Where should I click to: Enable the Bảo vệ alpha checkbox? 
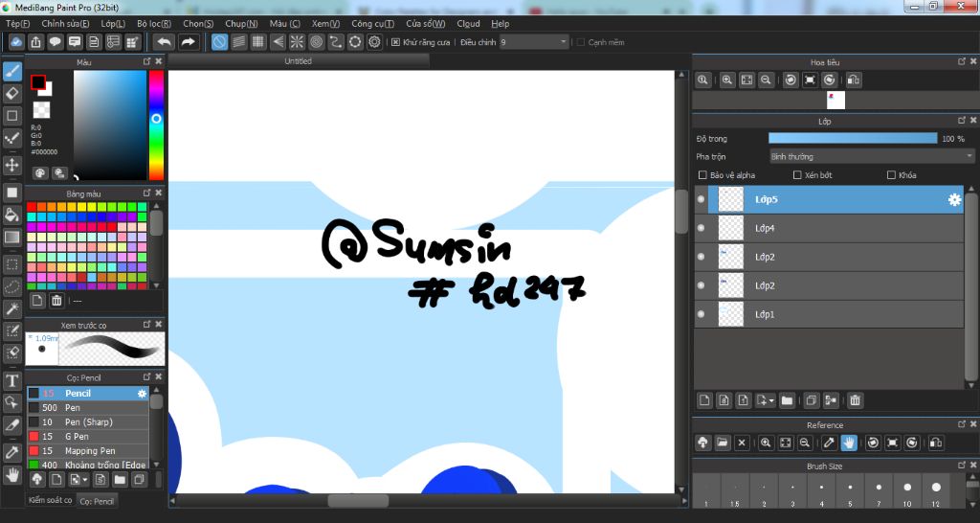click(702, 175)
